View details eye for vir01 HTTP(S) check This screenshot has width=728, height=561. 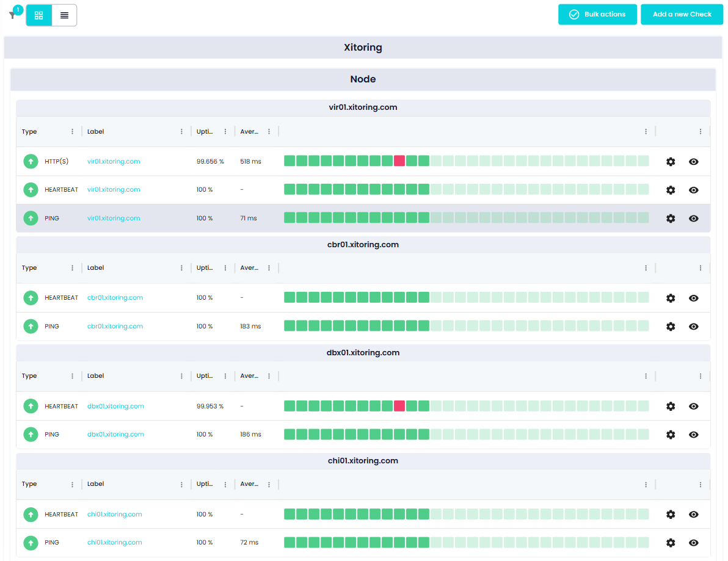(x=693, y=162)
